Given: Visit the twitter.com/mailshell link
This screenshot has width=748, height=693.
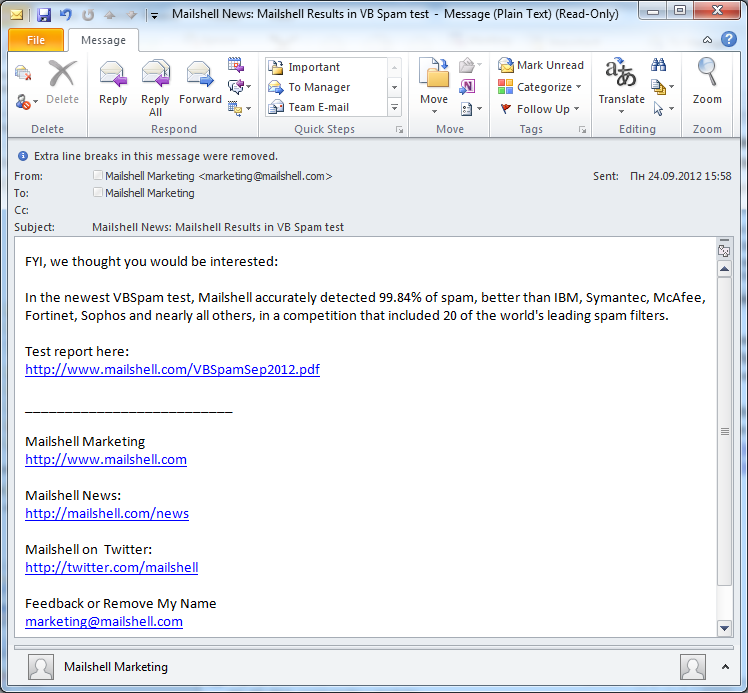Looking at the screenshot, I should click(112, 567).
